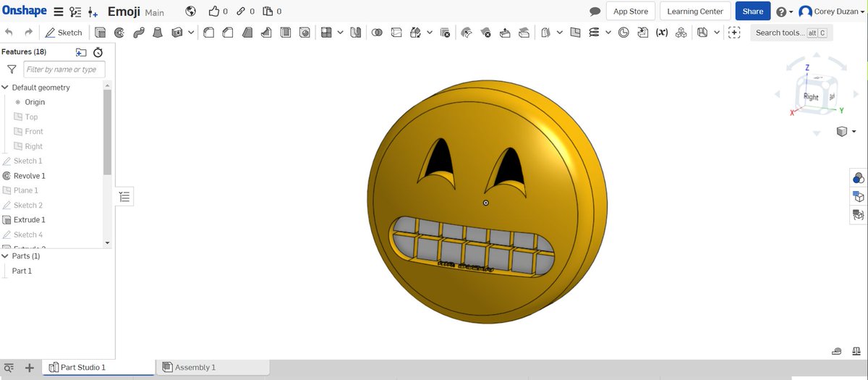
Task: Open the view cube display options dropdown
Action: [854, 132]
